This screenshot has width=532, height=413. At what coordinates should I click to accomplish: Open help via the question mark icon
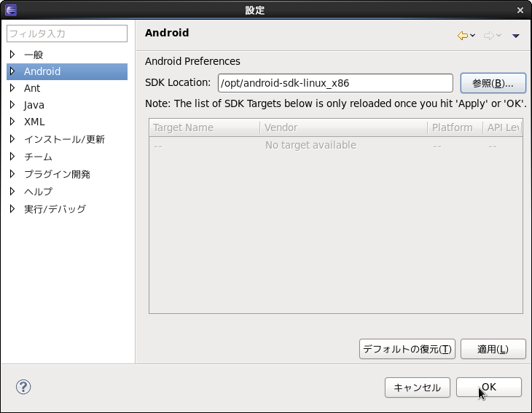23,387
